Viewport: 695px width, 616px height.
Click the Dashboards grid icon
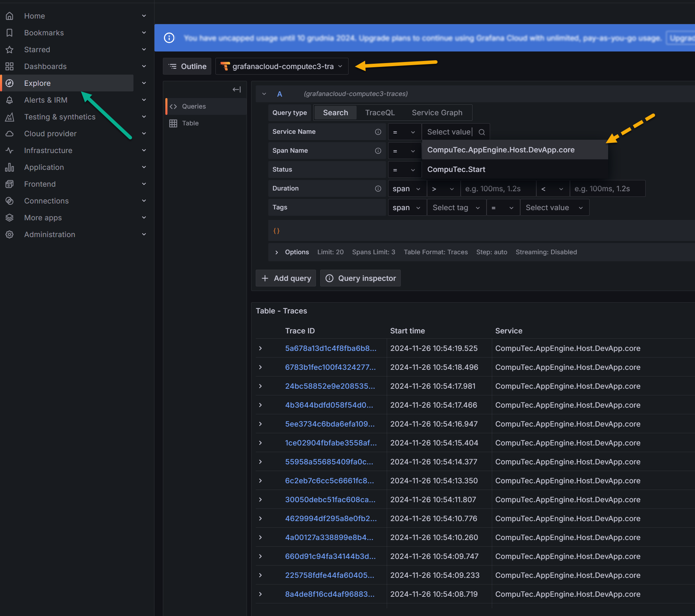(9, 66)
